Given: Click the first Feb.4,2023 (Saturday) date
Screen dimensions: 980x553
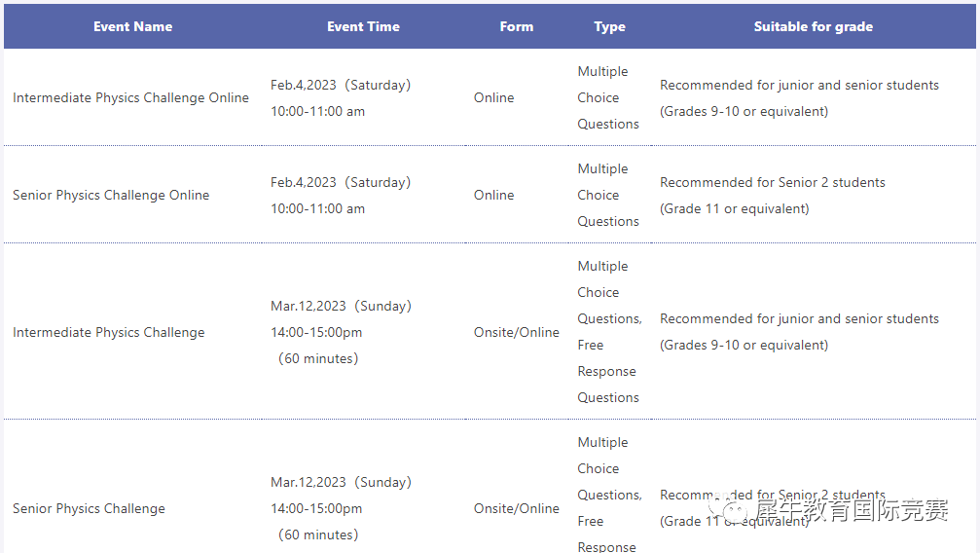Looking at the screenshot, I should coord(341,85).
